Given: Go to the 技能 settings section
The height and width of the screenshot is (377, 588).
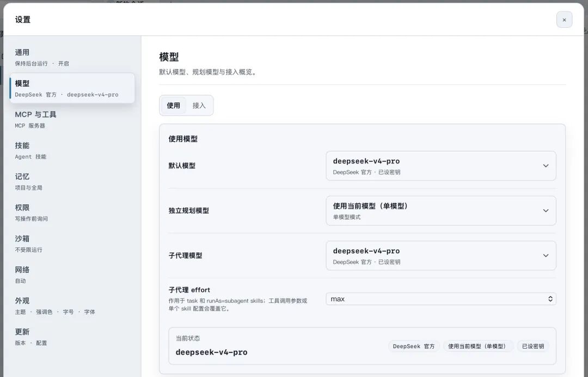Looking at the screenshot, I should pyautogui.click(x=72, y=150).
